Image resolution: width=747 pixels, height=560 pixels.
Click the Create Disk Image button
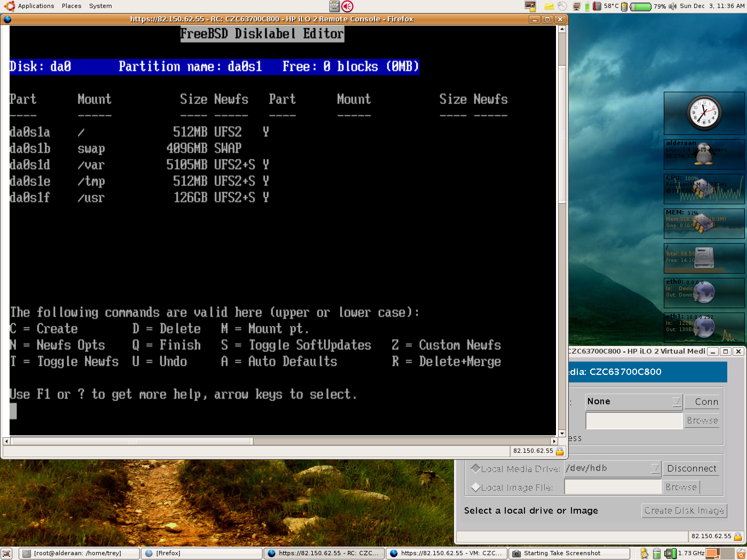click(x=684, y=510)
